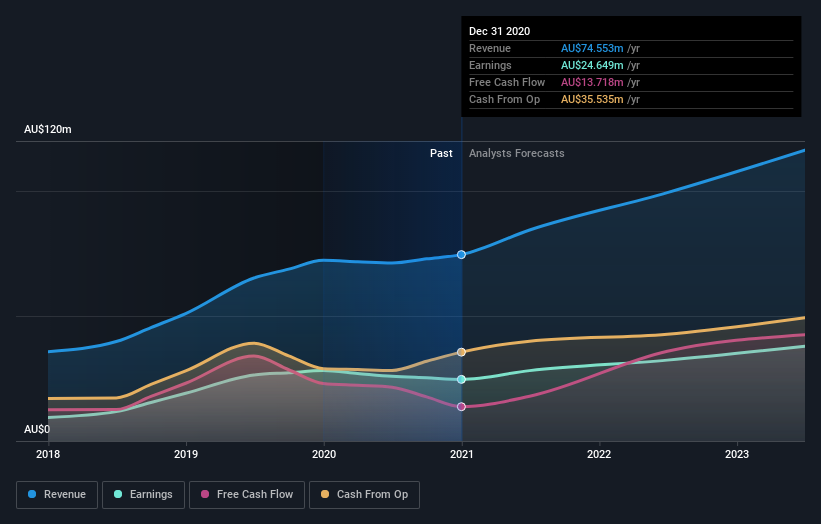Click the Dec 31 2020 tooltip date
This screenshot has height=524, width=821.
click(x=500, y=31)
